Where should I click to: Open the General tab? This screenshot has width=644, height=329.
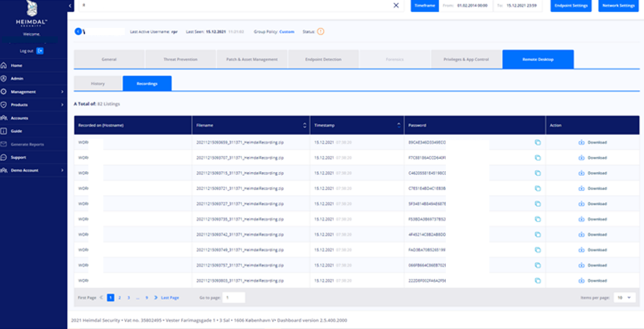click(109, 59)
